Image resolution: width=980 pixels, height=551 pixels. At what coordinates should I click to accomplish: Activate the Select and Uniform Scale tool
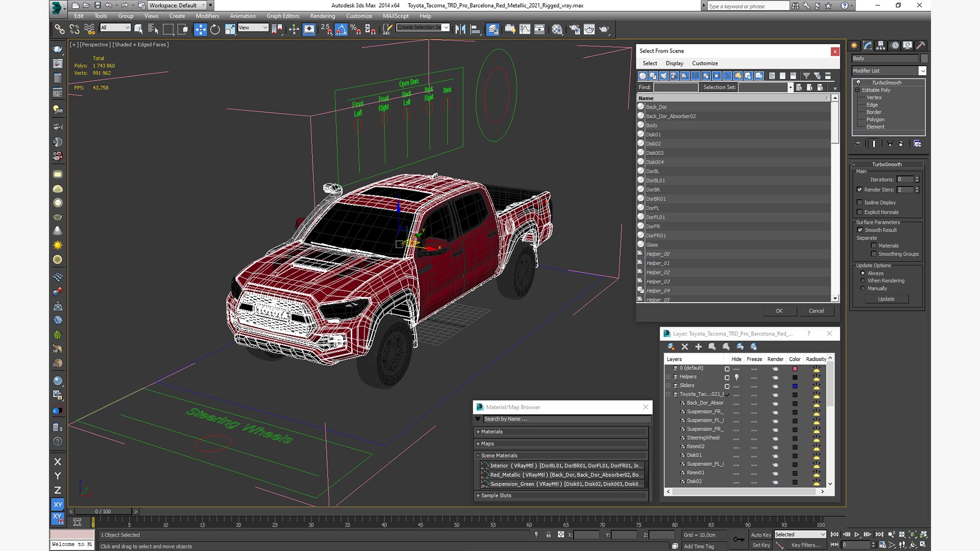[230, 29]
